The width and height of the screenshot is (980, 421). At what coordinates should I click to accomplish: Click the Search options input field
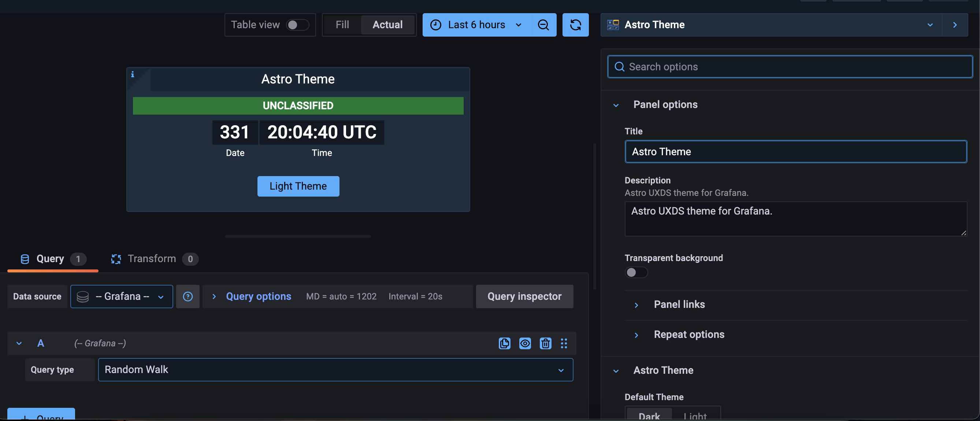pyautogui.click(x=790, y=67)
